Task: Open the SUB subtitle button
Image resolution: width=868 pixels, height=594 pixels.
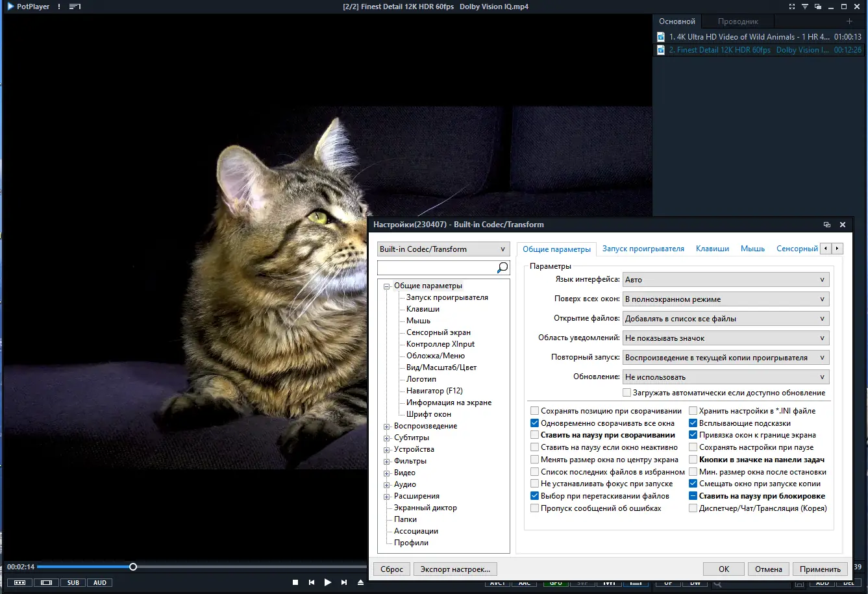Action: (x=73, y=582)
